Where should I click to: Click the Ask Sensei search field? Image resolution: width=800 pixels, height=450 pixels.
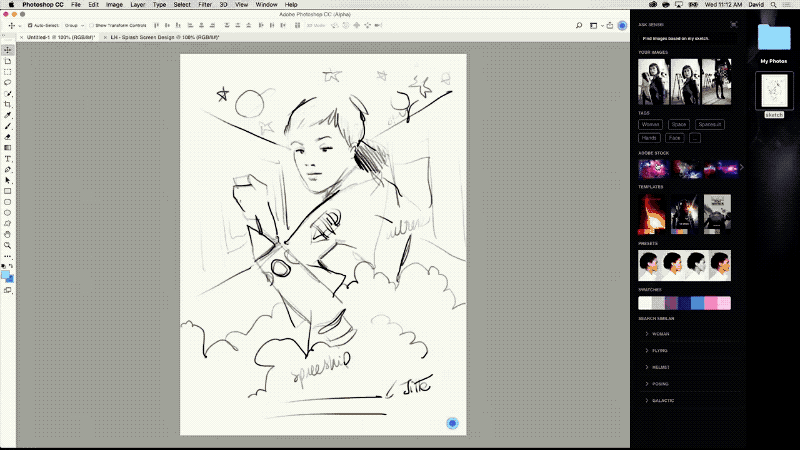coord(687,38)
